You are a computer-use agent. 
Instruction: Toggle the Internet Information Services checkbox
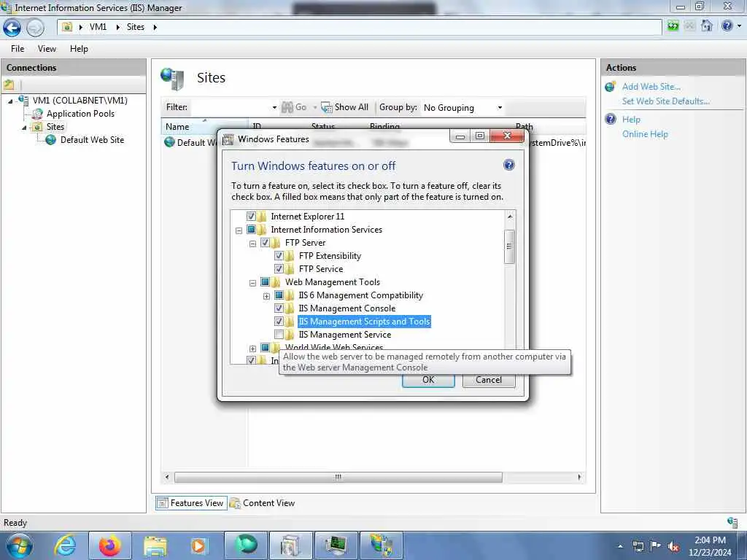point(251,230)
